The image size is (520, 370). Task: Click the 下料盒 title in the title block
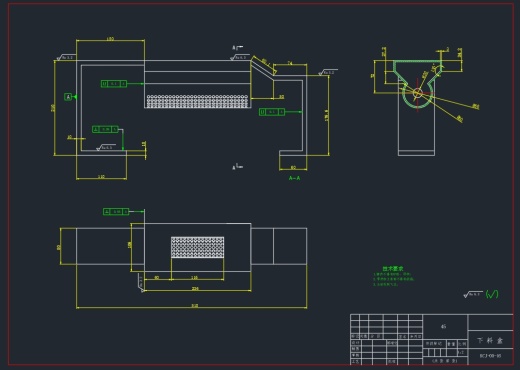click(x=490, y=341)
